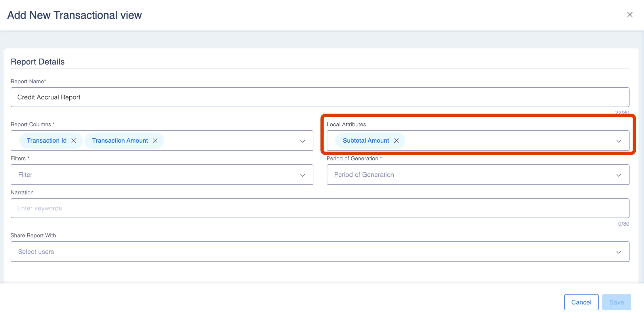Remove the Transaction Id chip

[x=74, y=141]
